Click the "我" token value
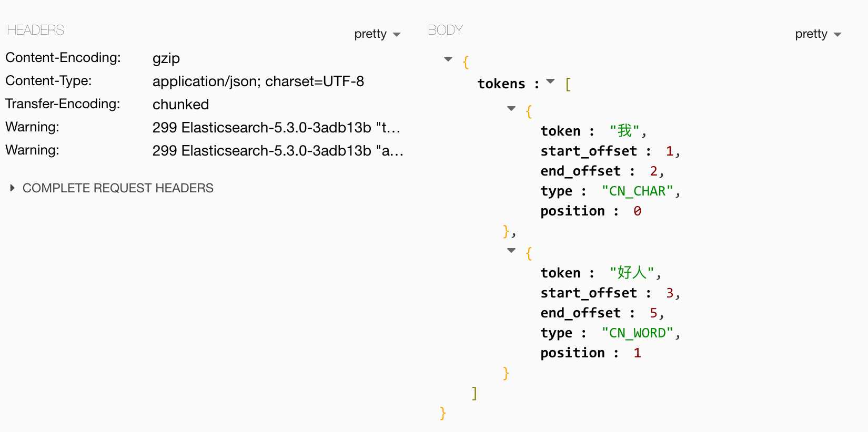The image size is (868, 432). 624,130
